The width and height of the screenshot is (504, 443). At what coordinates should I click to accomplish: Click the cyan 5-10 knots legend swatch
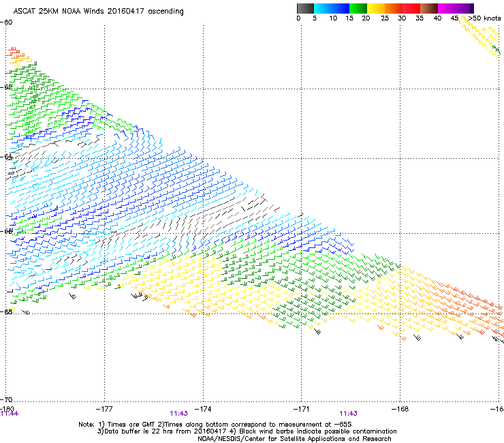coord(322,8)
